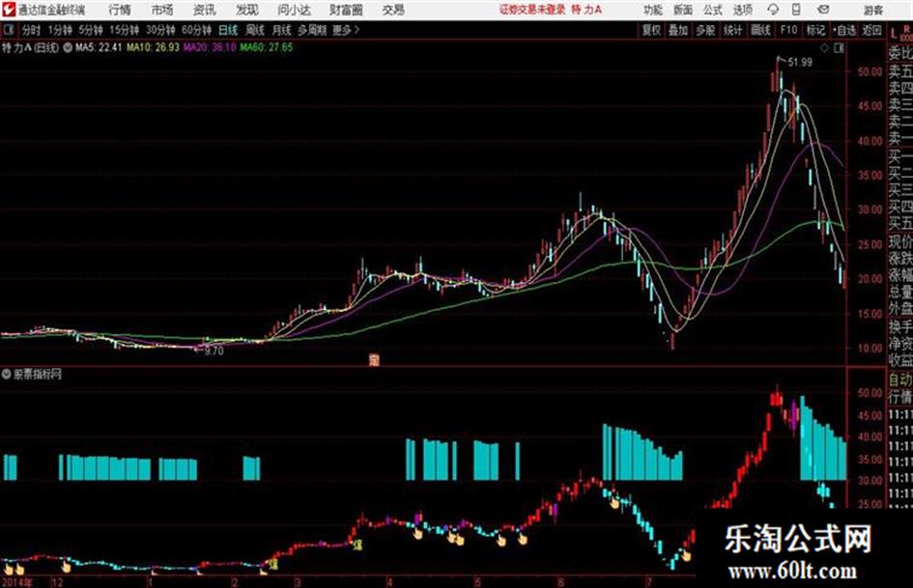The width and height of the screenshot is (913, 588).
Task: Click the 自动 label in right panel
Action: coord(900,379)
